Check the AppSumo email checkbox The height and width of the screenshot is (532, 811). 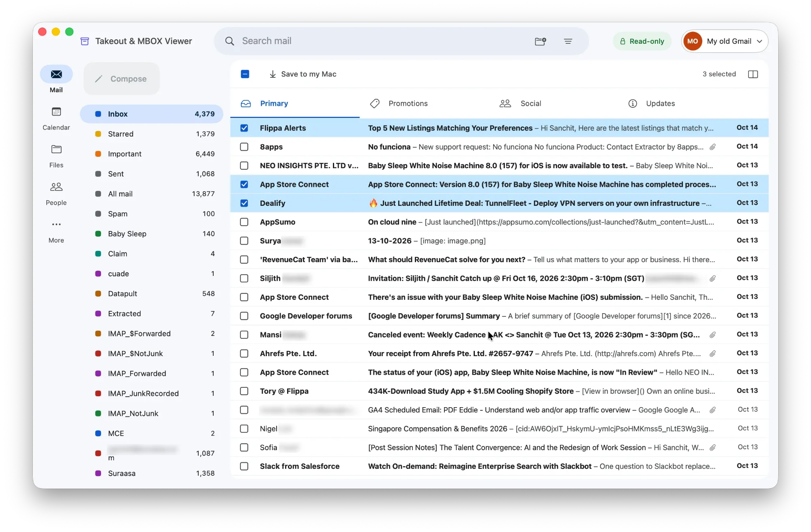(x=244, y=222)
